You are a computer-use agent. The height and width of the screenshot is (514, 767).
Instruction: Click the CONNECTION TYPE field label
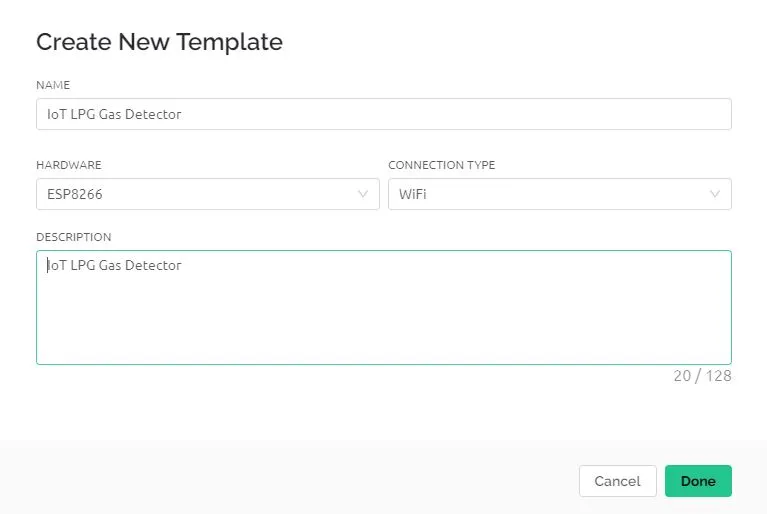click(x=442, y=165)
